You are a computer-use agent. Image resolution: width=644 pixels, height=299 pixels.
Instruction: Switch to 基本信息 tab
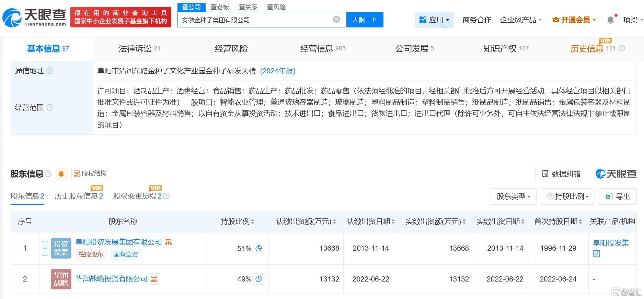tap(48, 49)
